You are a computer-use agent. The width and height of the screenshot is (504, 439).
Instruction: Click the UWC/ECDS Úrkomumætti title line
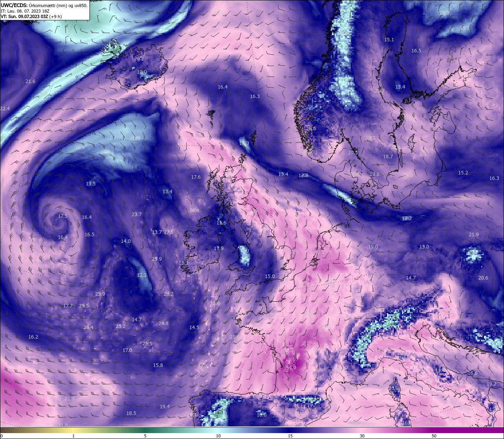click(x=44, y=5)
